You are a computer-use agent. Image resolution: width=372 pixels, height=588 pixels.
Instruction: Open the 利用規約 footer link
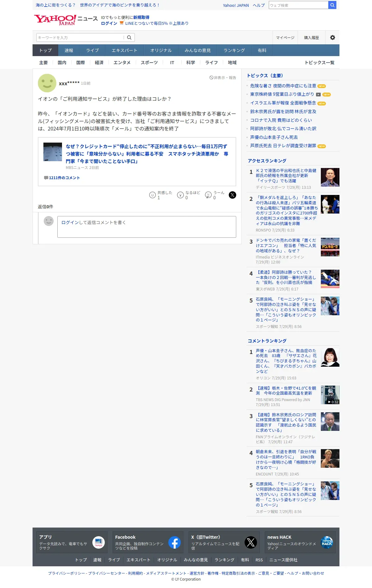135,573
